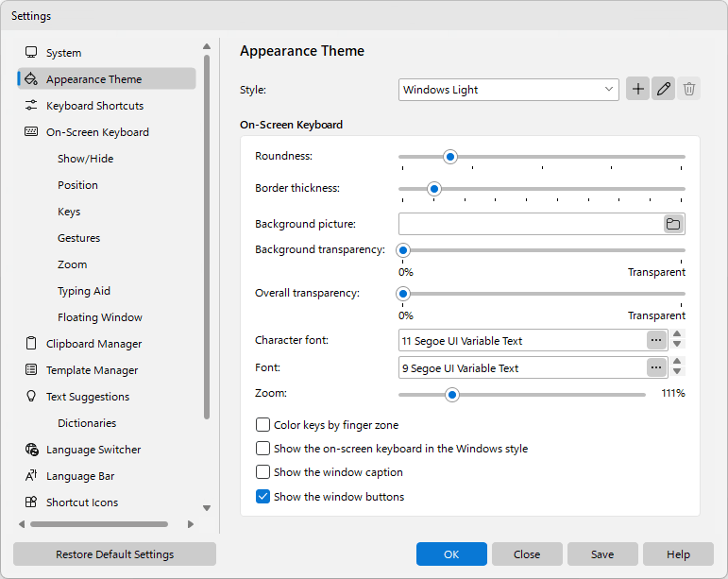Open Keys settings page
728x579 pixels.
(x=69, y=212)
